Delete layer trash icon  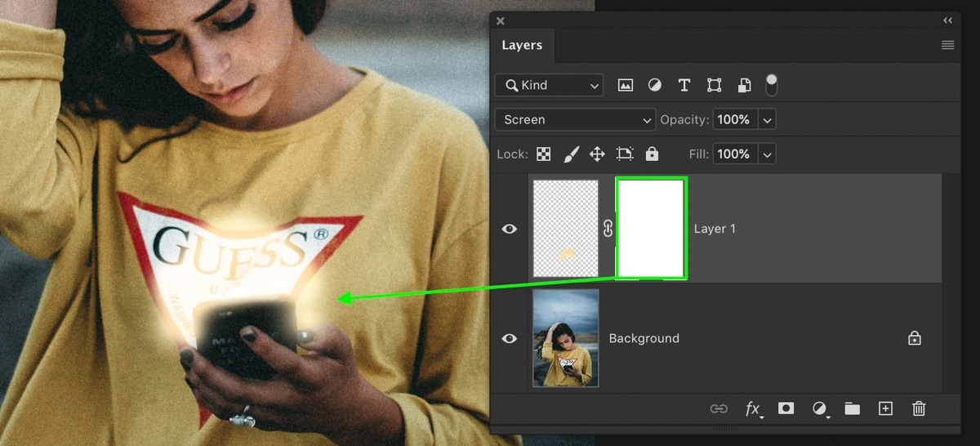(919, 408)
